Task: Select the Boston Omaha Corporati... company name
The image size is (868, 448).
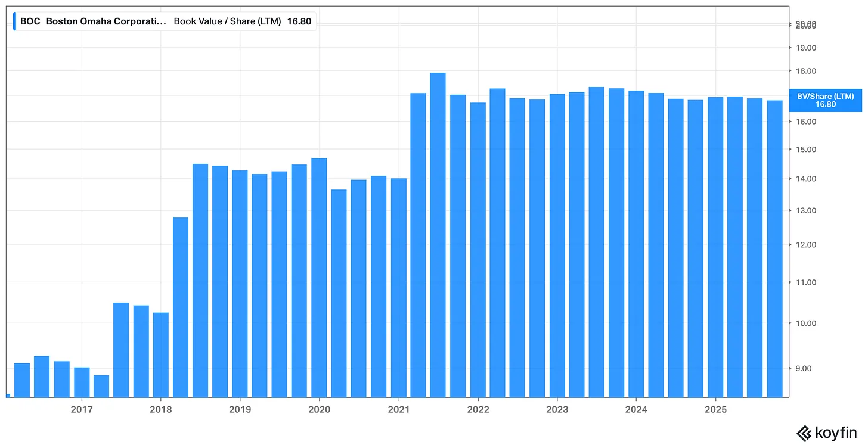Action: (x=106, y=21)
